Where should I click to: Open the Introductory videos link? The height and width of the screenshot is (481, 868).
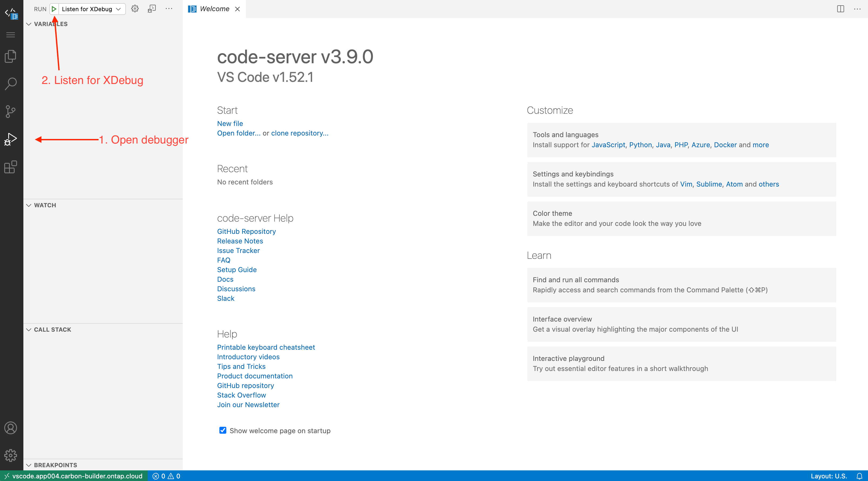(x=248, y=357)
